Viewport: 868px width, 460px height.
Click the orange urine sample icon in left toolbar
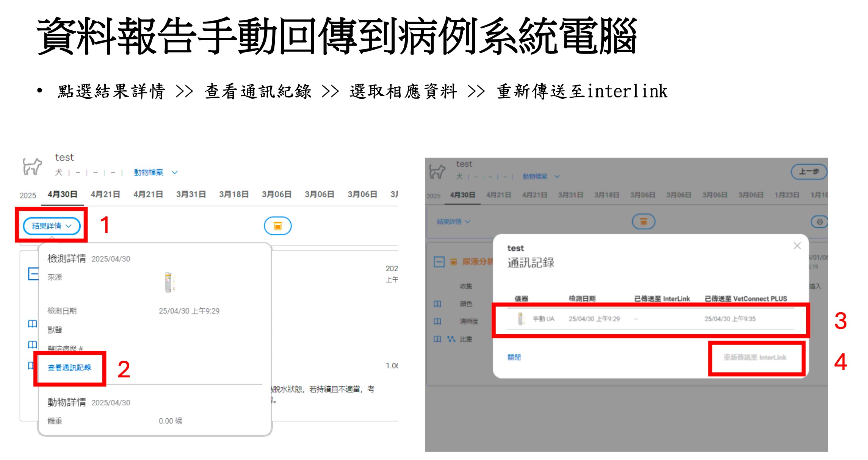pos(277,226)
